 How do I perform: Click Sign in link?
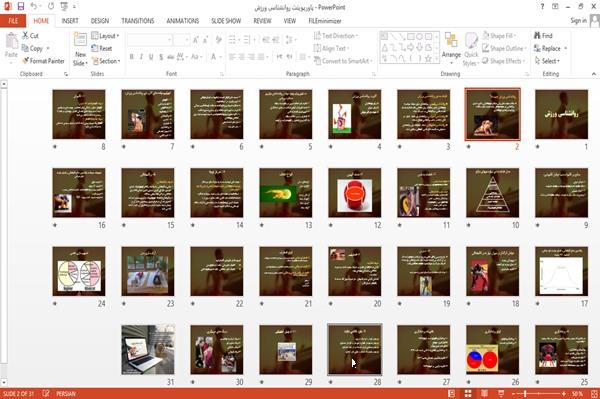tap(578, 21)
